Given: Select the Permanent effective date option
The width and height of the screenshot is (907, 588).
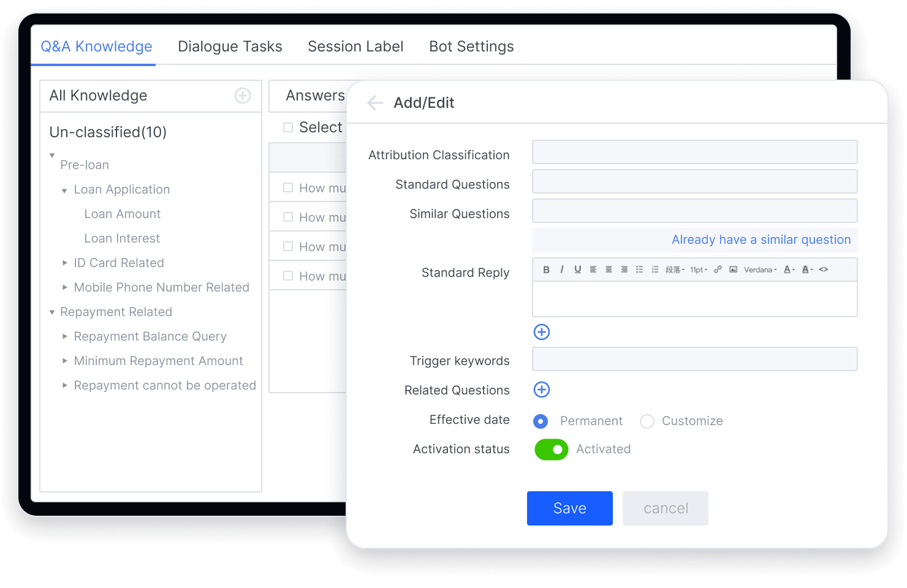Looking at the screenshot, I should tap(541, 421).
